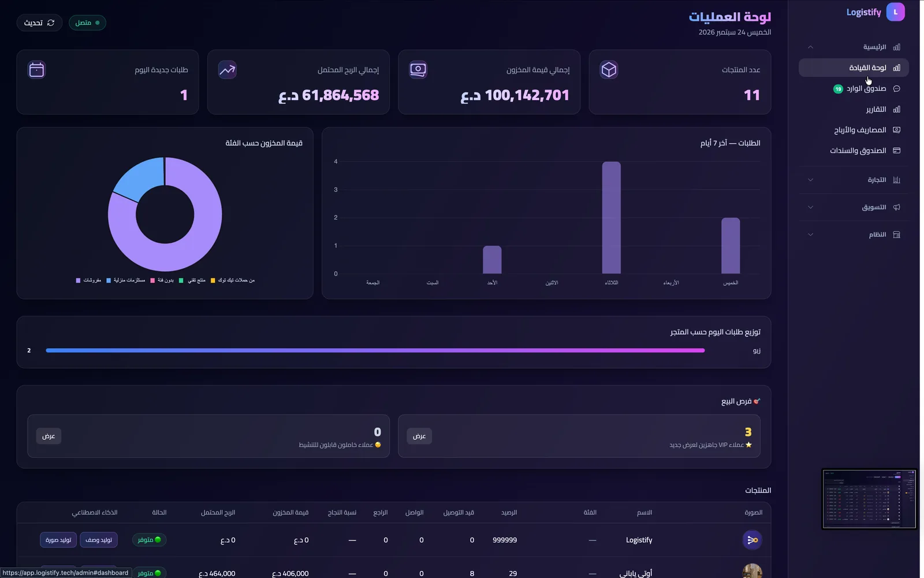This screenshot has width=924, height=578.
Task: Click the chat bubble icon beside صندوق الوارد
Action: click(x=896, y=88)
